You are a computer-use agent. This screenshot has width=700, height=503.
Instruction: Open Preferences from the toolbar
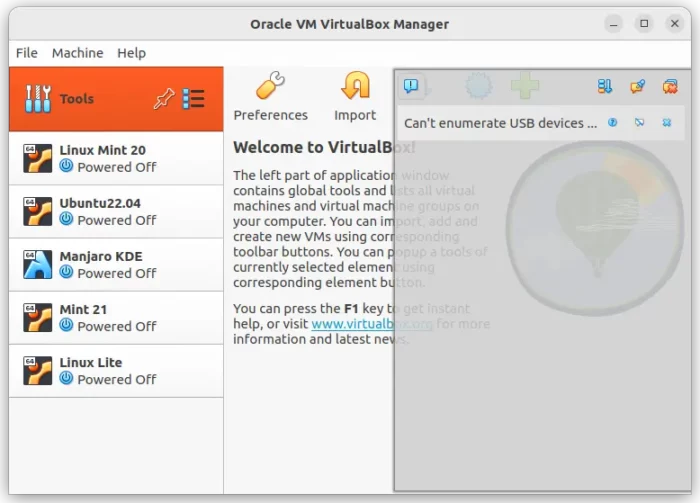pyautogui.click(x=271, y=96)
